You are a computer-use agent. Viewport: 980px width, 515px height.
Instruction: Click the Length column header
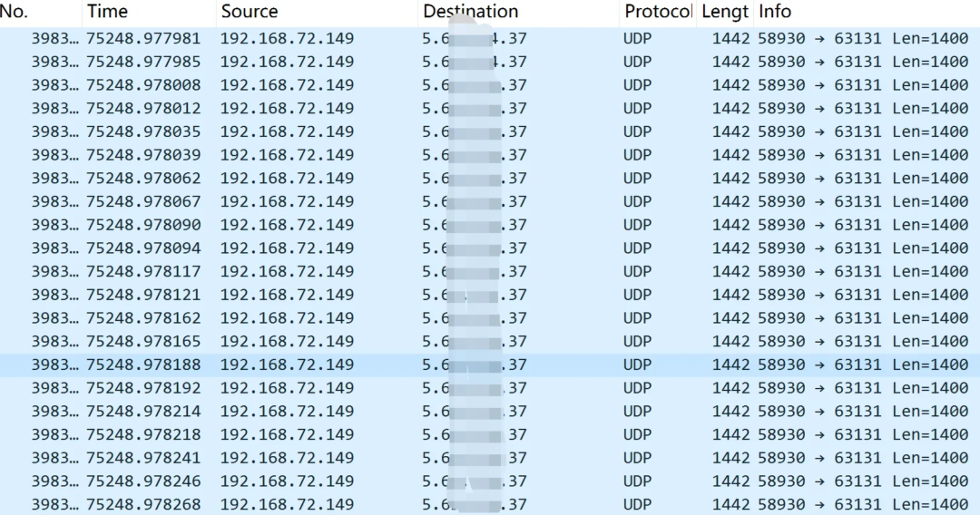[725, 12]
